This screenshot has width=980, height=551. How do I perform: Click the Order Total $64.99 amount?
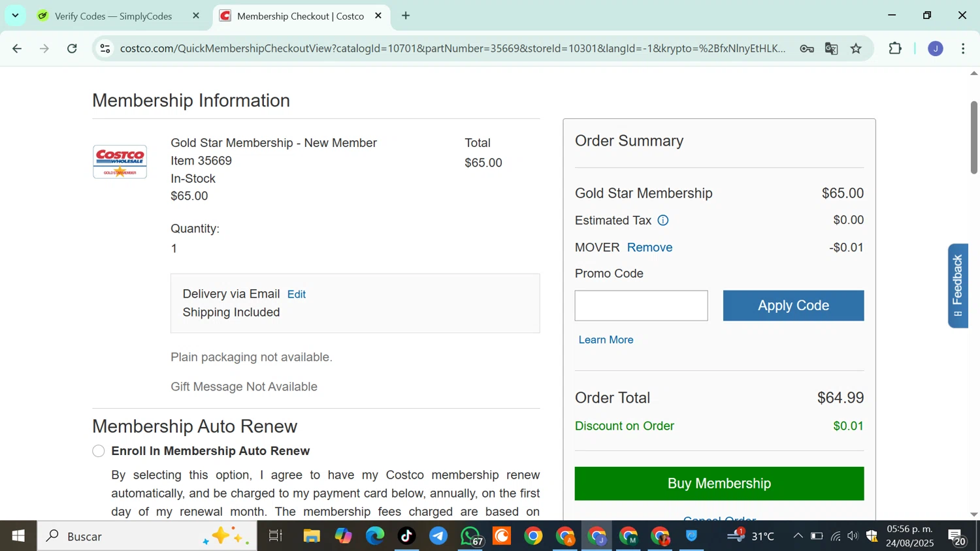pyautogui.click(x=840, y=398)
